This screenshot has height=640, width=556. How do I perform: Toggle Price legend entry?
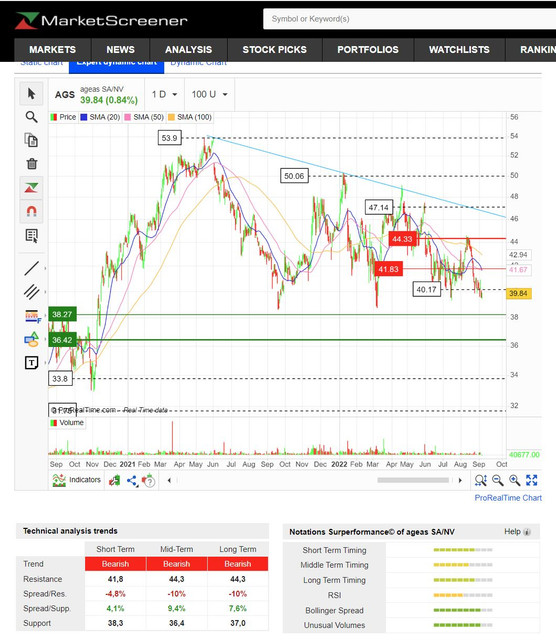click(x=63, y=117)
